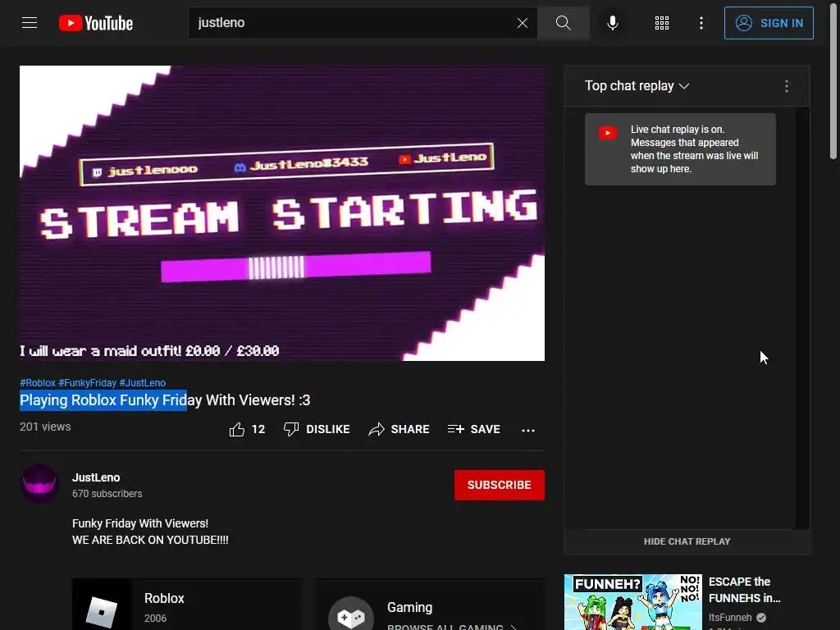Open header settings three-dot menu

[x=701, y=23]
